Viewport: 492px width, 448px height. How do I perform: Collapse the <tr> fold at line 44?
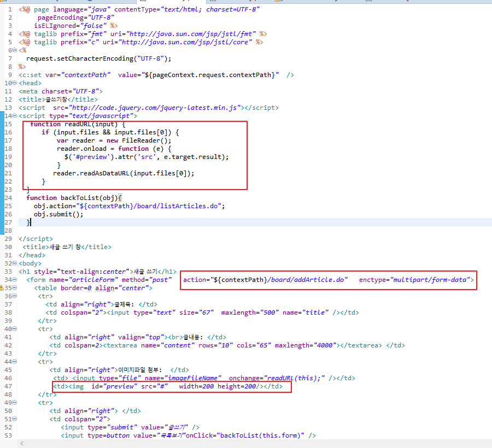coord(14,362)
